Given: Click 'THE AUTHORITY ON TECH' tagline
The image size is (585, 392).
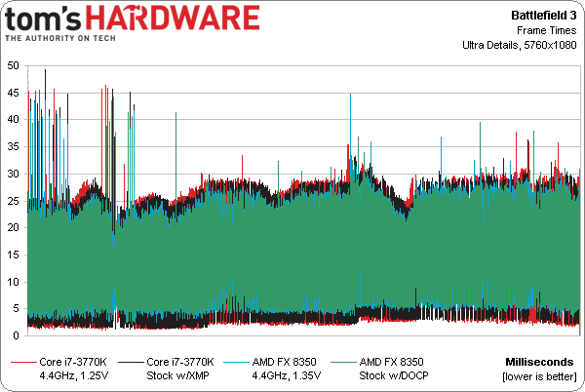Looking at the screenshot, I should coord(60,38).
